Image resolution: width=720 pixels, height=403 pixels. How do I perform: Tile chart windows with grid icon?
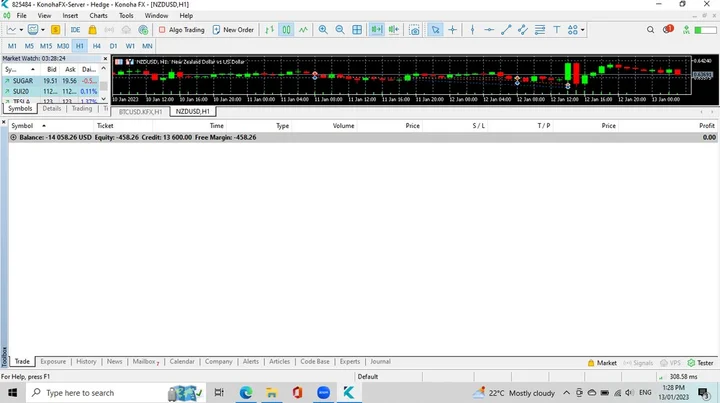point(357,30)
